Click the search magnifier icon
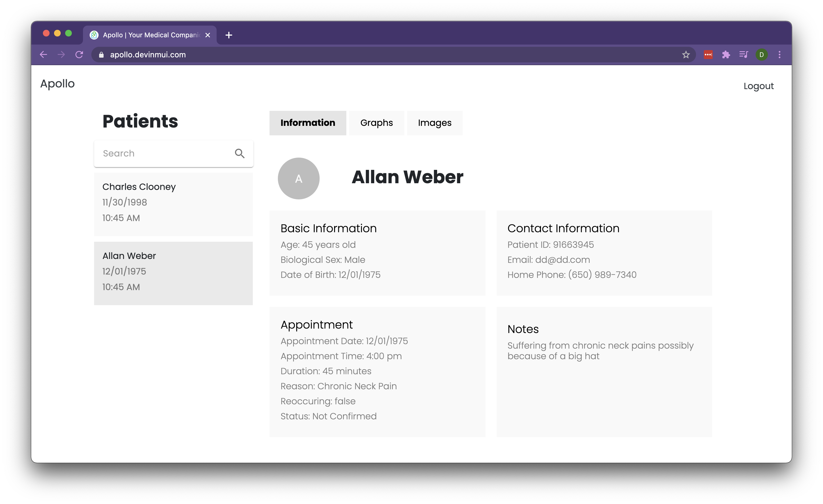This screenshot has width=823, height=504. [239, 153]
